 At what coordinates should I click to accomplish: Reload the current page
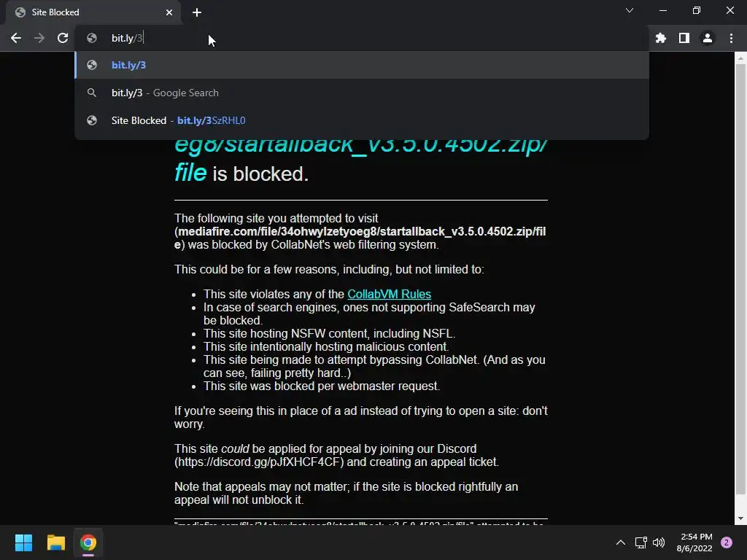point(63,38)
